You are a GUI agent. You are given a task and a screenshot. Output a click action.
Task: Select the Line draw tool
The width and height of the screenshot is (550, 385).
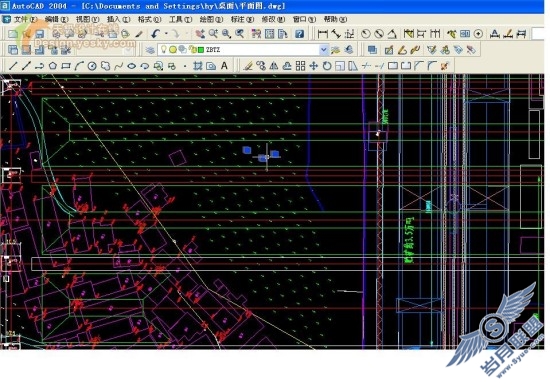(13, 66)
